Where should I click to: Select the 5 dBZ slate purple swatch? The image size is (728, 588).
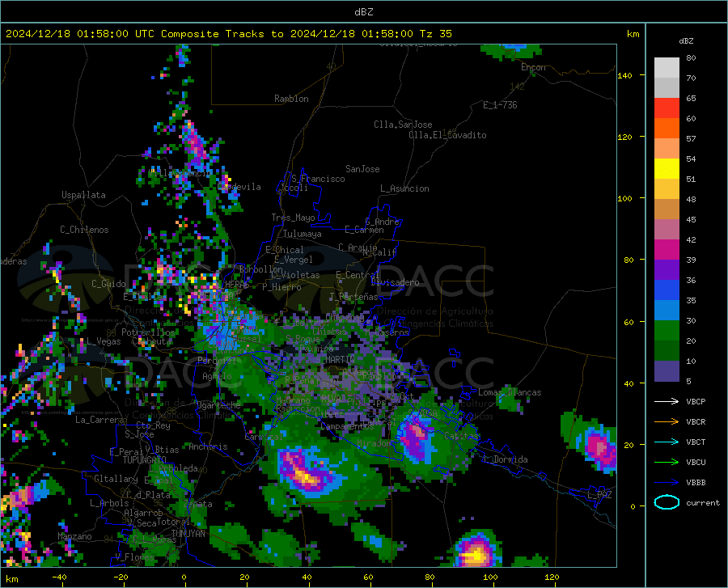coord(667,370)
